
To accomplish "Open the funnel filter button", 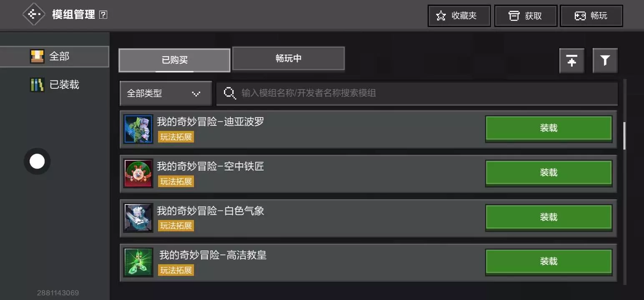I will coord(605,61).
